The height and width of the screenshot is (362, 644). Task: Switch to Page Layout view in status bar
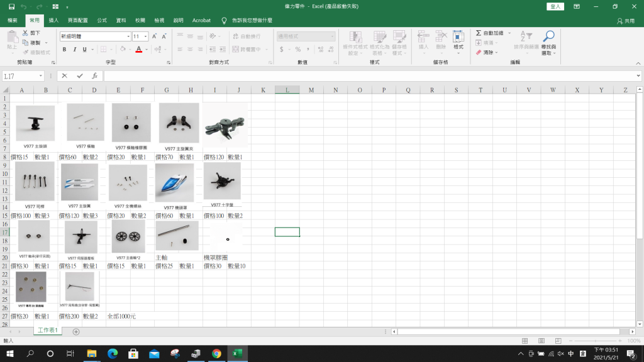541,341
